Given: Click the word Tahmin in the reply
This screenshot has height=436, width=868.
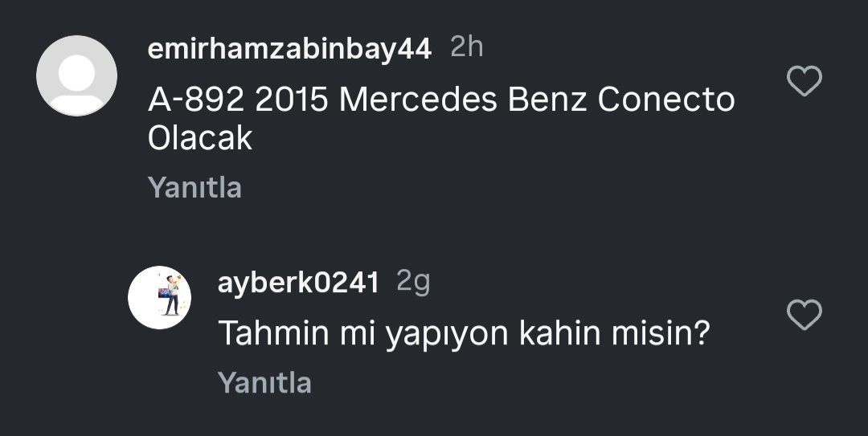Looking at the screenshot, I should [x=273, y=334].
